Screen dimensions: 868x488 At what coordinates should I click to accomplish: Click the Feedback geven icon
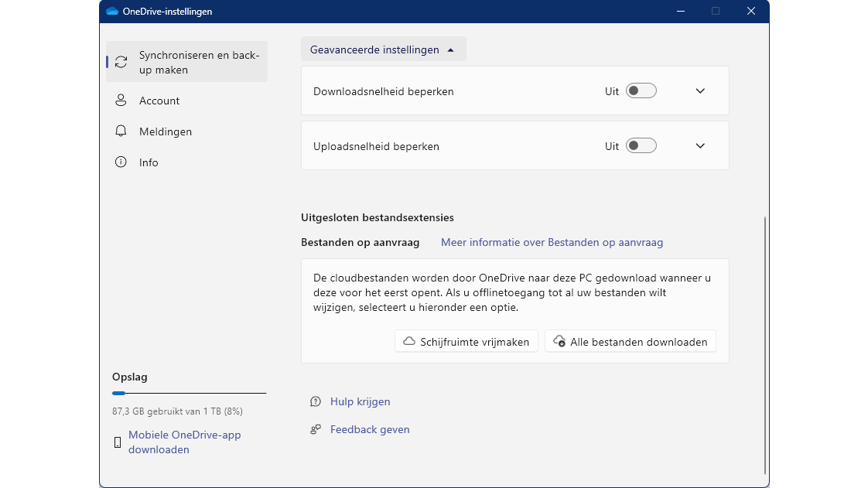click(x=316, y=429)
